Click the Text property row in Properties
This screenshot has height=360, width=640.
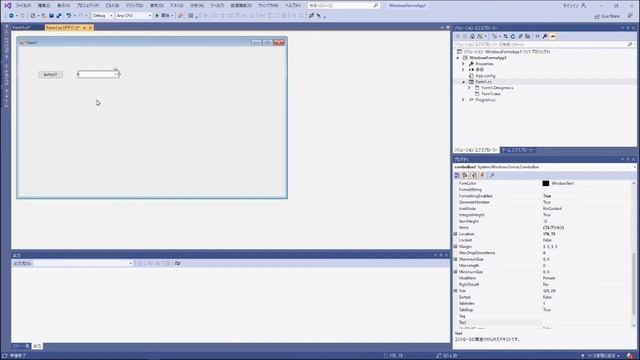tap(543, 322)
